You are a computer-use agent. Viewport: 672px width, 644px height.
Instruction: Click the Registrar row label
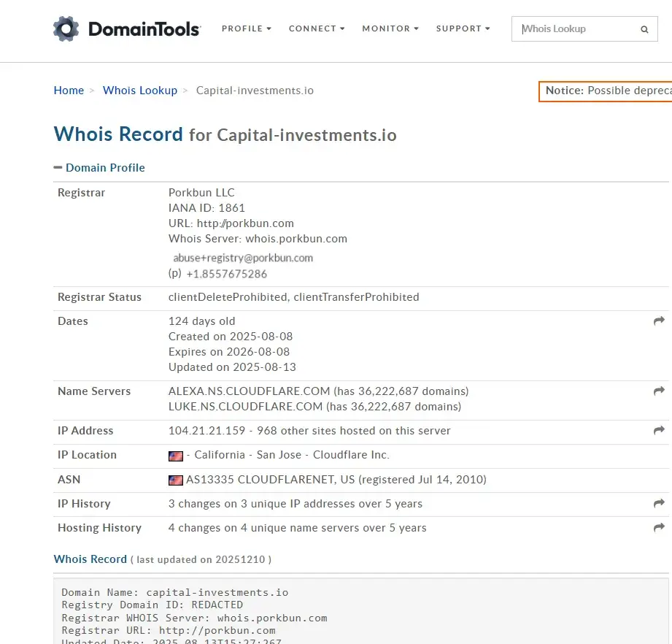tap(82, 193)
